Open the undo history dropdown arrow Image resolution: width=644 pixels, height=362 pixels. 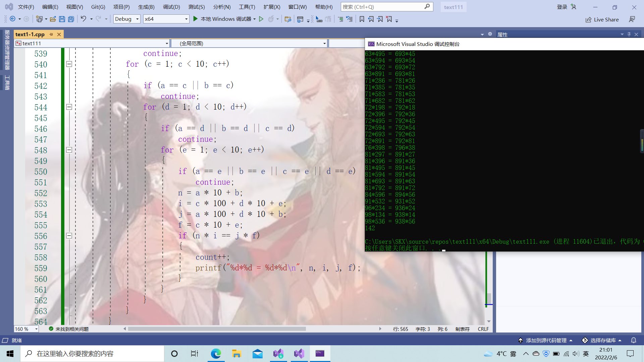pyautogui.click(x=91, y=19)
